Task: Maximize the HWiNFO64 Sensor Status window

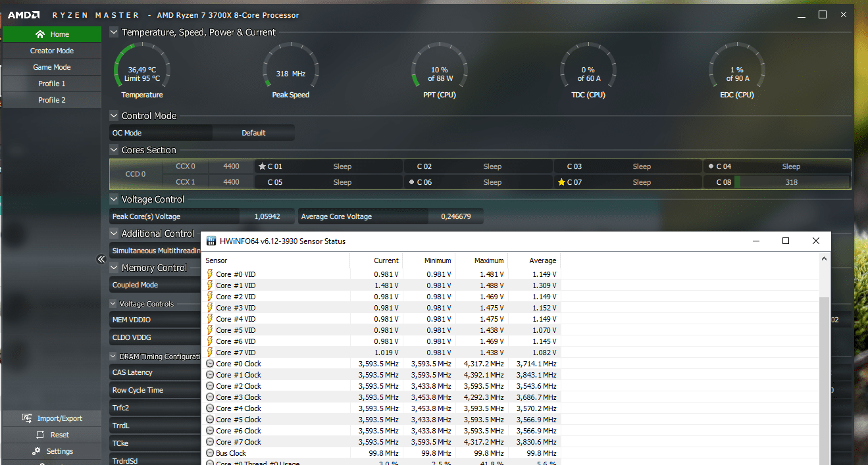Action: pos(786,241)
